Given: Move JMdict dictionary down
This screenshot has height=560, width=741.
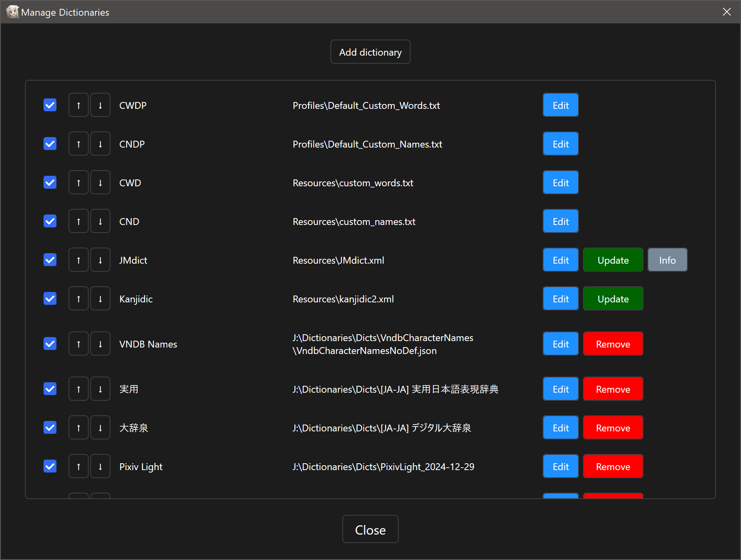Looking at the screenshot, I should tap(100, 260).
